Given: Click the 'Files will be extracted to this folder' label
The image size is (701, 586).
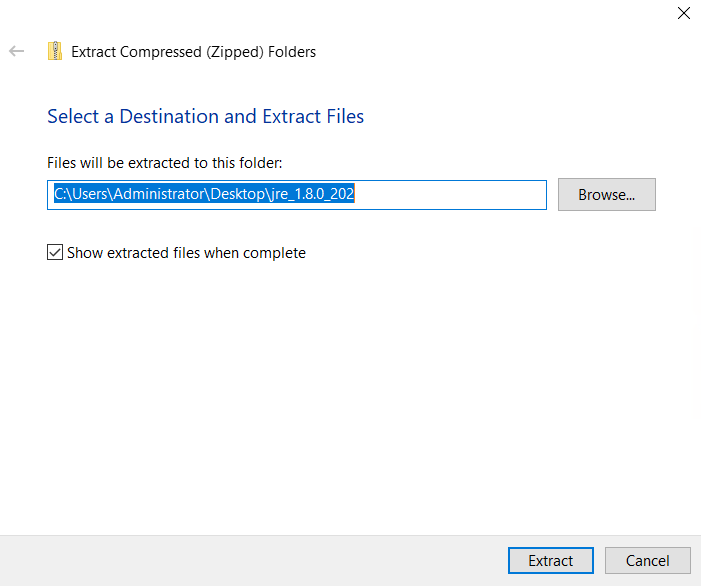Looking at the screenshot, I should pyautogui.click(x=165, y=163).
